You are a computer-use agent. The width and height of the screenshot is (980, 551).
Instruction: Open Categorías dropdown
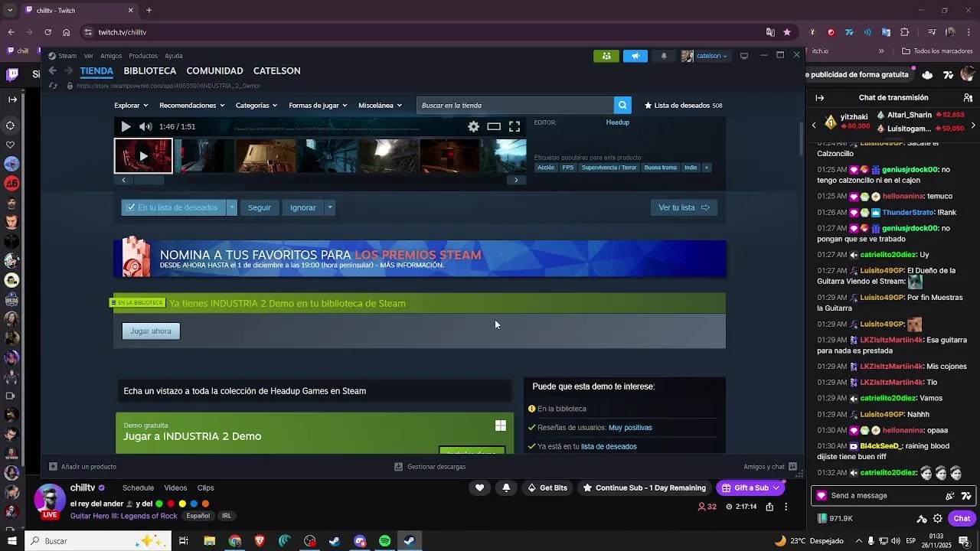(x=257, y=106)
